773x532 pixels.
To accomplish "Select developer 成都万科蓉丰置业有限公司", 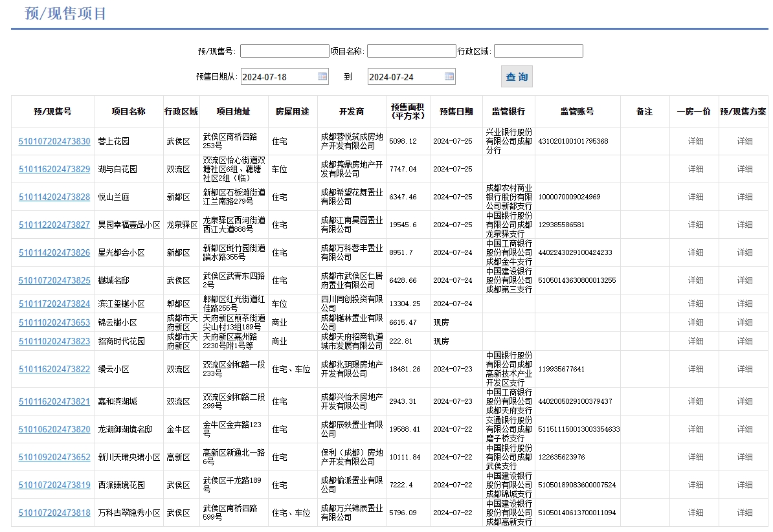I will click(x=352, y=253).
